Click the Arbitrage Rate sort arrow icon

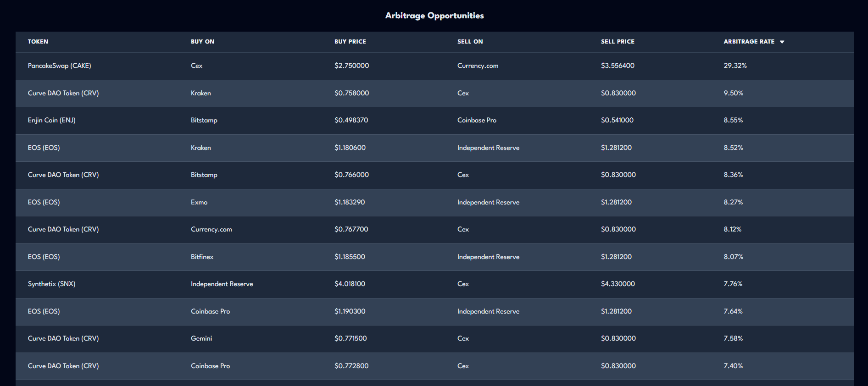(x=782, y=42)
